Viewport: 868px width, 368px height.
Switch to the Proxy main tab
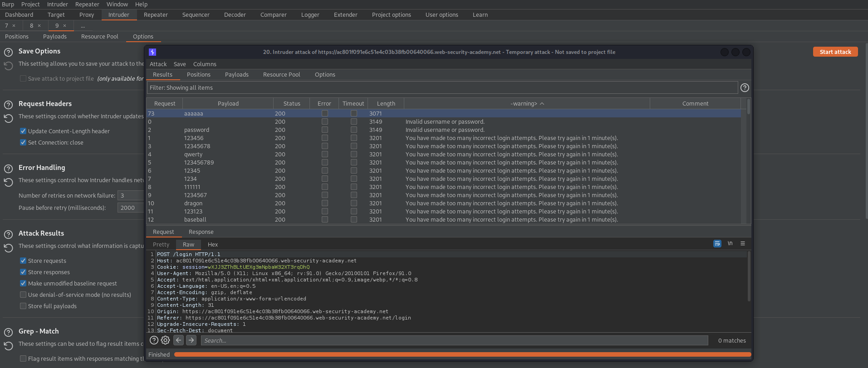click(87, 15)
